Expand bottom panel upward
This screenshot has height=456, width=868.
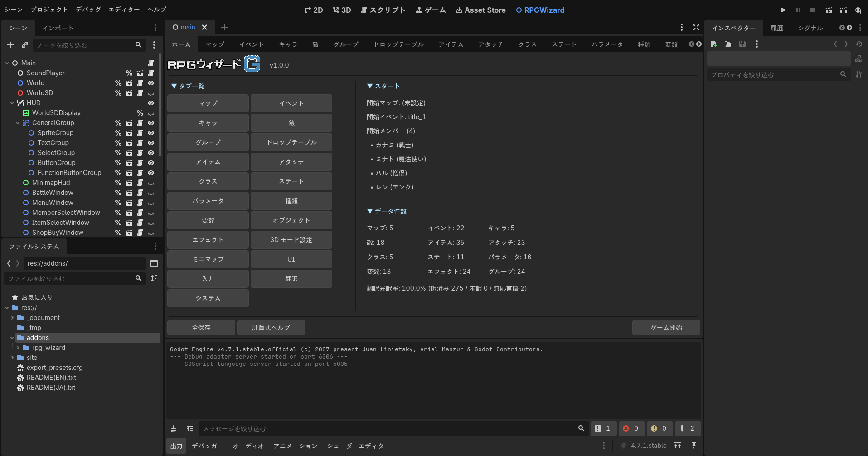pos(678,446)
